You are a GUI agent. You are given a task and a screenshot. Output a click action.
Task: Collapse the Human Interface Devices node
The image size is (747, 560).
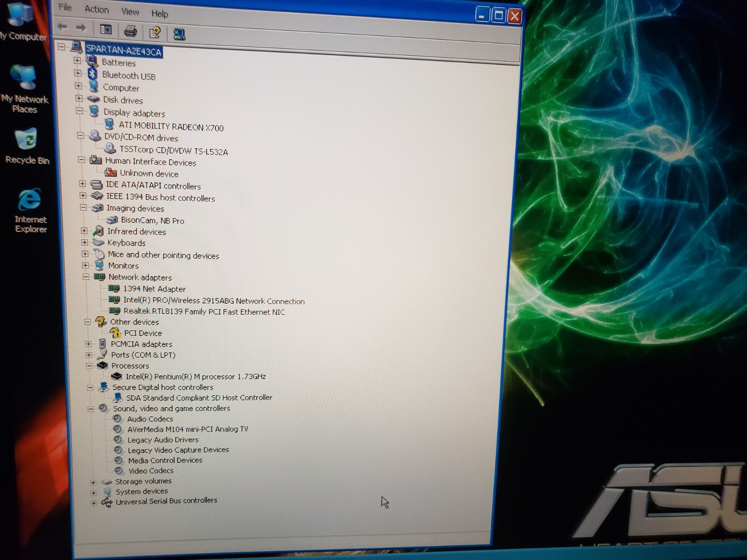tap(82, 160)
